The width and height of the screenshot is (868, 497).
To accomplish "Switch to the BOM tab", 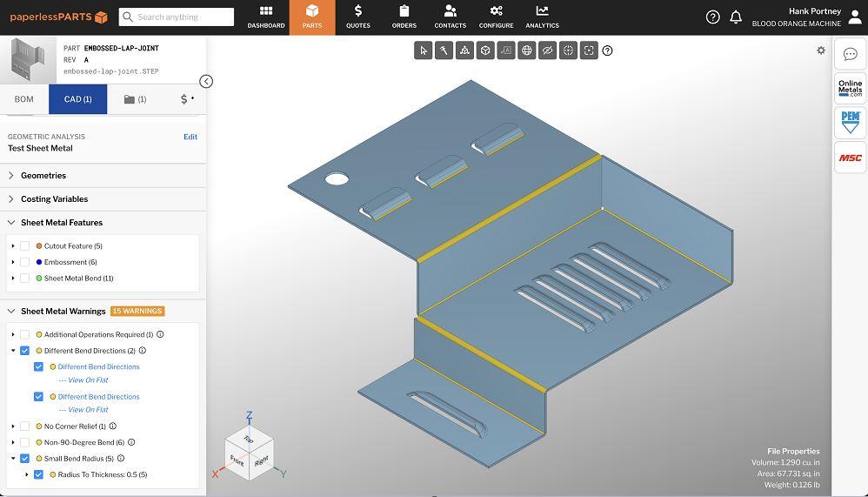I will [23, 99].
